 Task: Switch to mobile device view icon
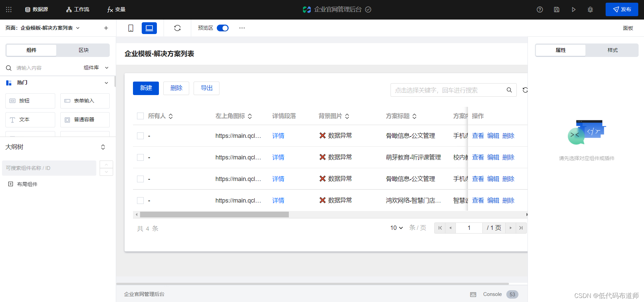point(131,28)
